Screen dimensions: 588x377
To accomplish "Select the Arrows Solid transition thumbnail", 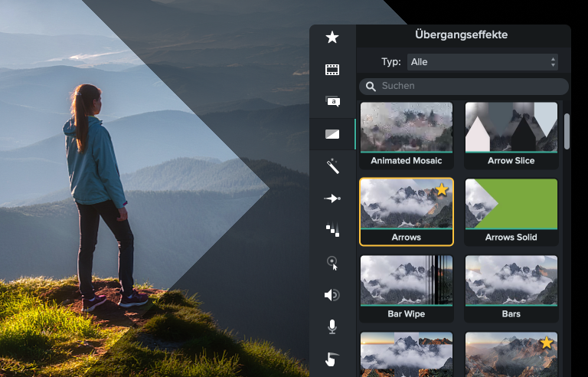I will (x=511, y=204).
